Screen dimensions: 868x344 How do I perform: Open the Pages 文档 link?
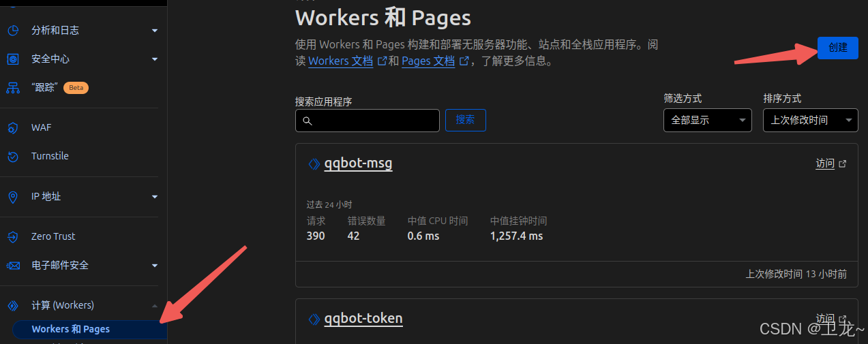pyautogui.click(x=428, y=61)
